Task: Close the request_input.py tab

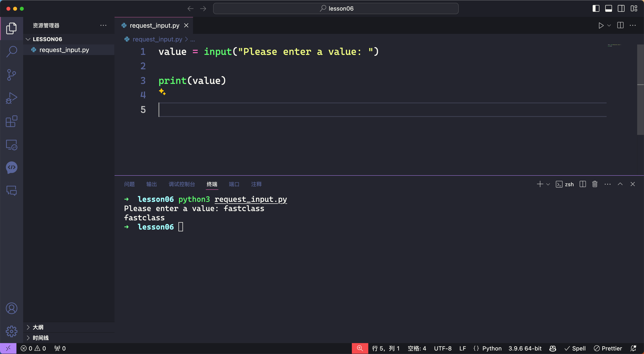Action: click(186, 26)
